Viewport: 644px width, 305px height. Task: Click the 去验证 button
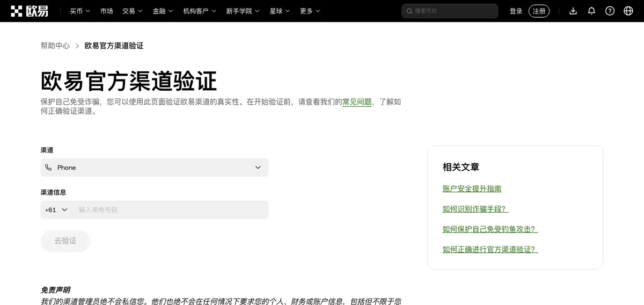65,241
